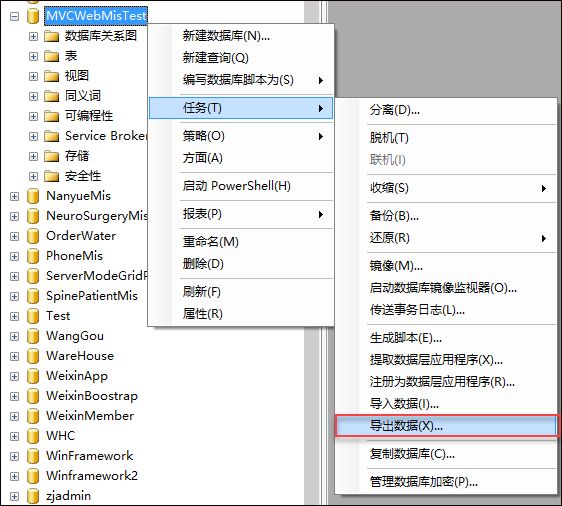
Task: Click the WeixinBoostrap database icon
Action: 33,396
